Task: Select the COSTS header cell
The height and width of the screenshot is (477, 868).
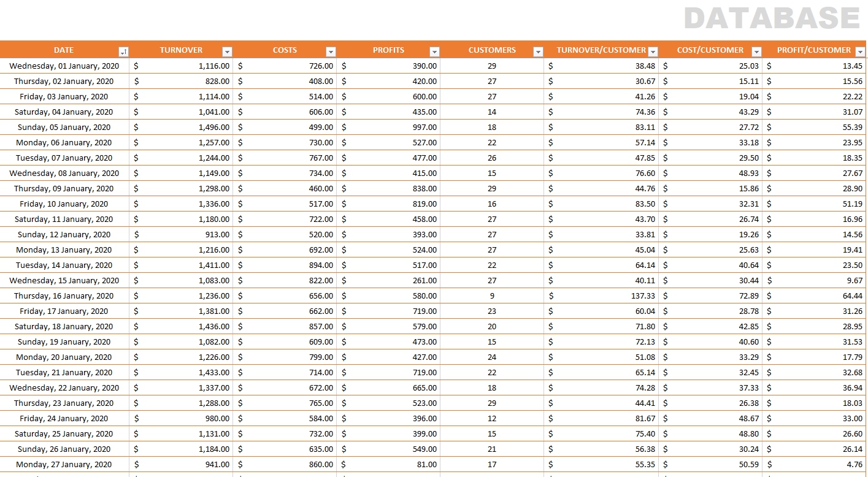Action: (285, 50)
